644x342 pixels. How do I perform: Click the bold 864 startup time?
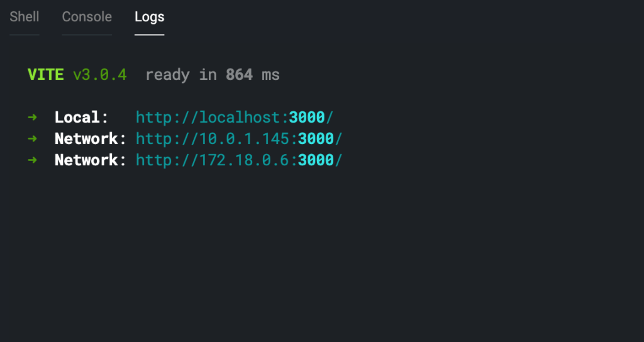pyautogui.click(x=239, y=75)
